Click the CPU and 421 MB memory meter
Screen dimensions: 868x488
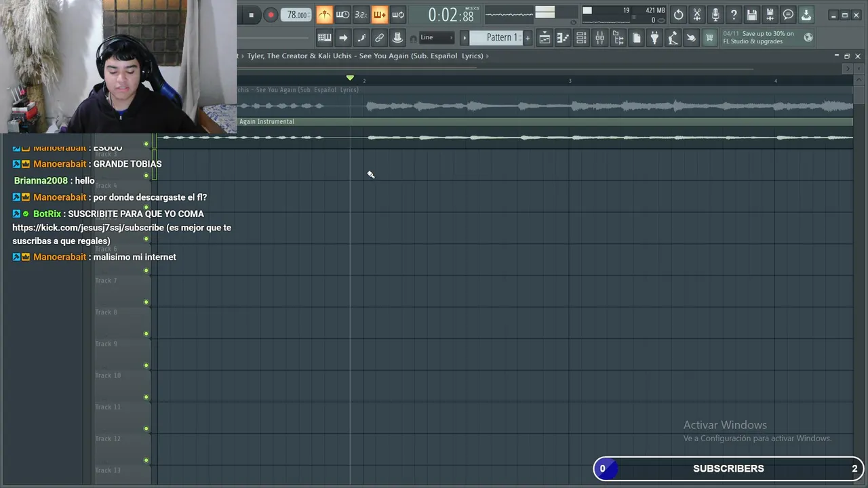pos(623,15)
